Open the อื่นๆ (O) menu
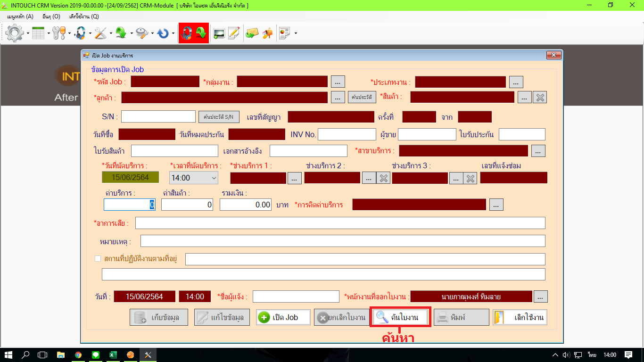The height and width of the screenshot is (362, 644). point(51,16)
